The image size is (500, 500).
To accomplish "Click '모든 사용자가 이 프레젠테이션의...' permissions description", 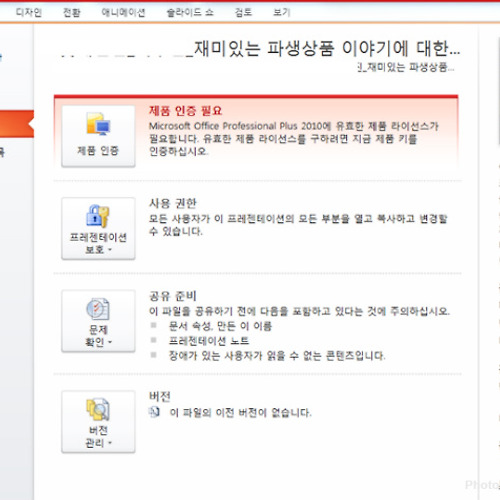I will click(x=298, y=225).
